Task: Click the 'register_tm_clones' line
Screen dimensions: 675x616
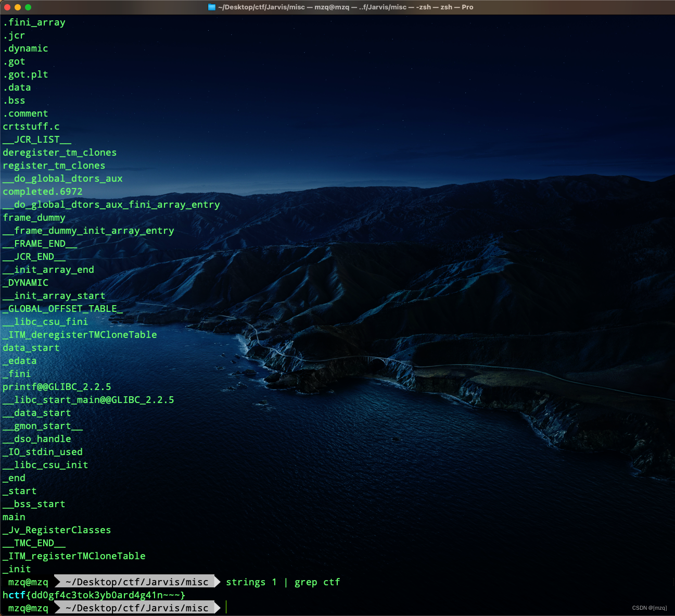Action: click(x=54, y=166)
